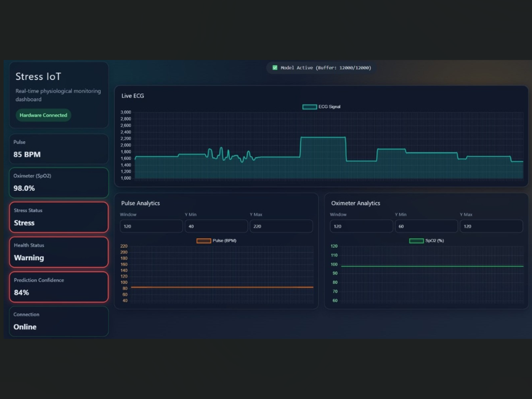Select the Stress Status card
The height and width of the screenshot is (399, 532).
point(59,218)
